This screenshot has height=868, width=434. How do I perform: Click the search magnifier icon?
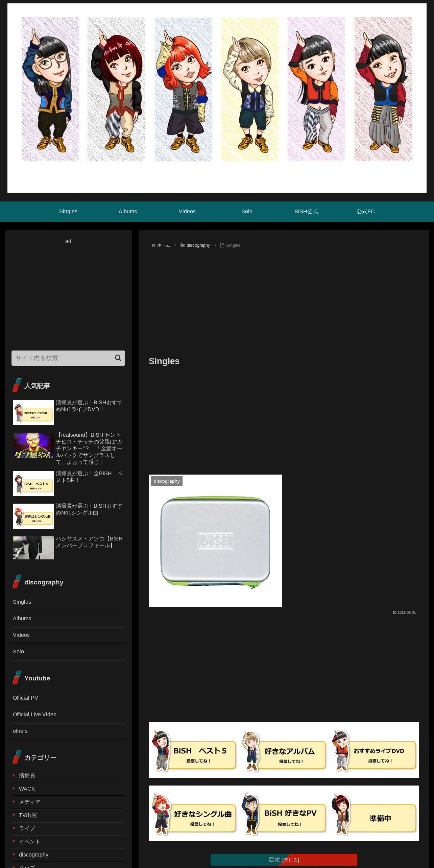(x=118, y=358)
